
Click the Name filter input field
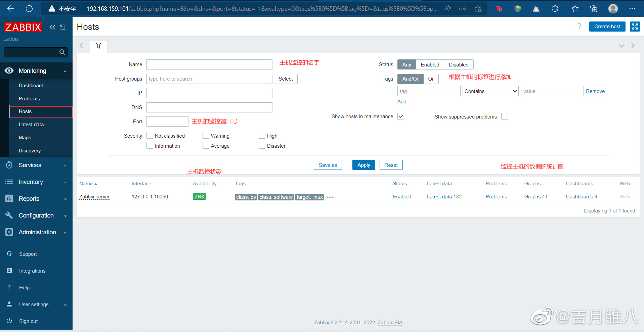[x=209, y=64]
